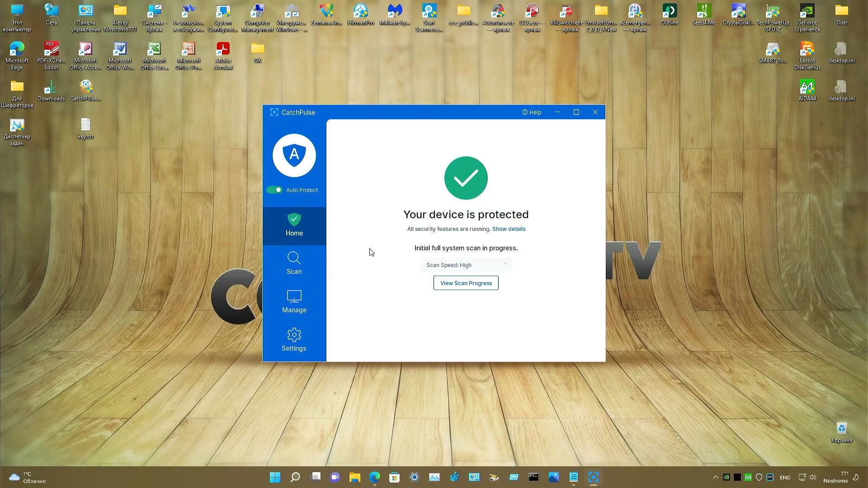Open Show details link for security features
The height and width of the screenshot is (488, 868).
pyautogui.click(x=509, y=229)
